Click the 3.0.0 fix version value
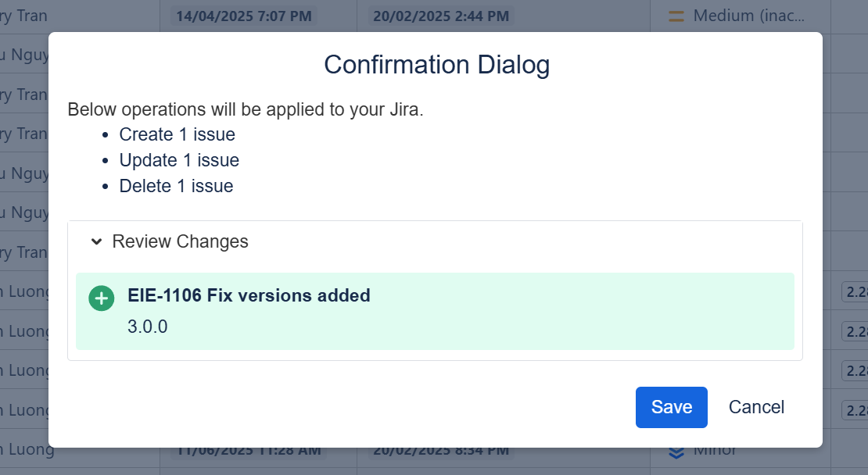The image size is (868, 475). (x=148, y=327)
